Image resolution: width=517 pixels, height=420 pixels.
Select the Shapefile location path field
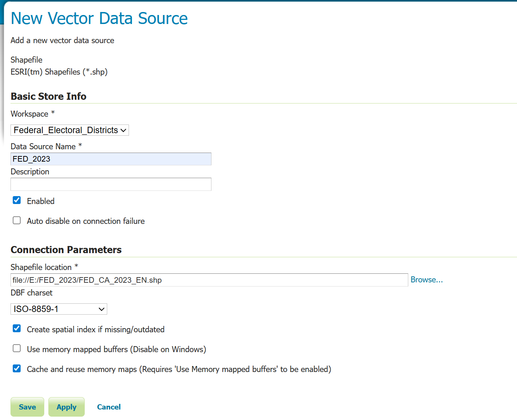pyautogui.click(x=209, y=280)
